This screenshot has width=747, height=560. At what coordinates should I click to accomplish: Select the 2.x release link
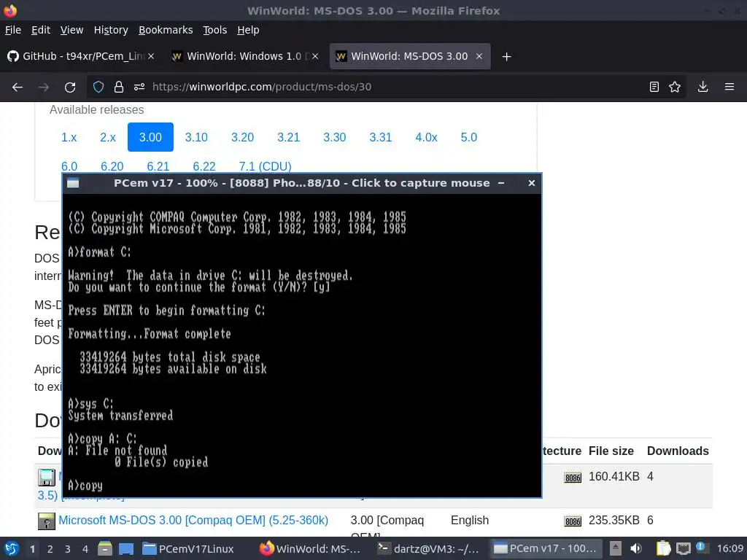click(x=108, y=137)
